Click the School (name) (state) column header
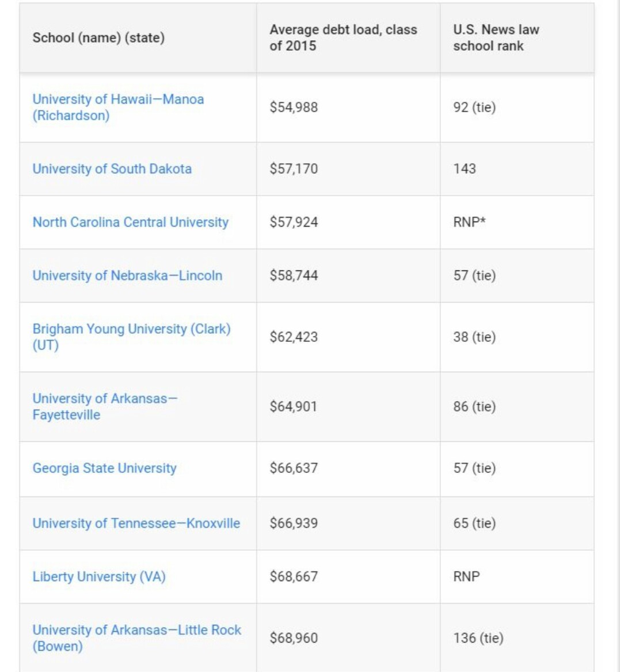This screenshot has height=672, width=620. [98, 38]
